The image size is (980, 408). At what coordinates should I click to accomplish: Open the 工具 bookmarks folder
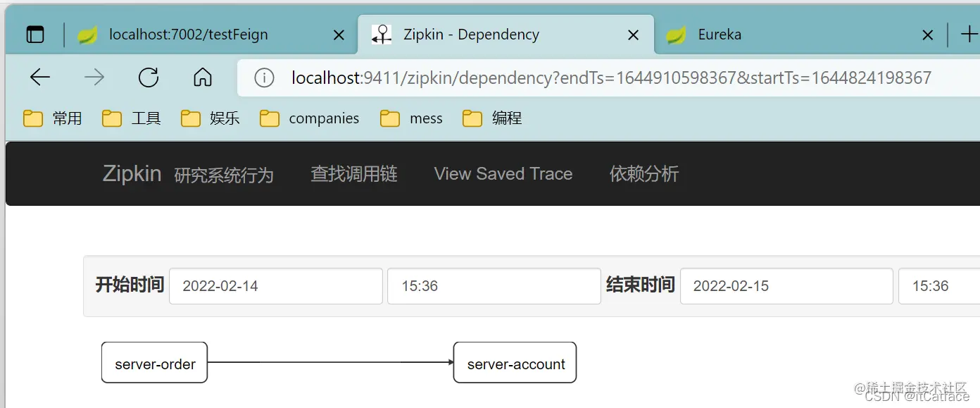click(x=132, y=118)
